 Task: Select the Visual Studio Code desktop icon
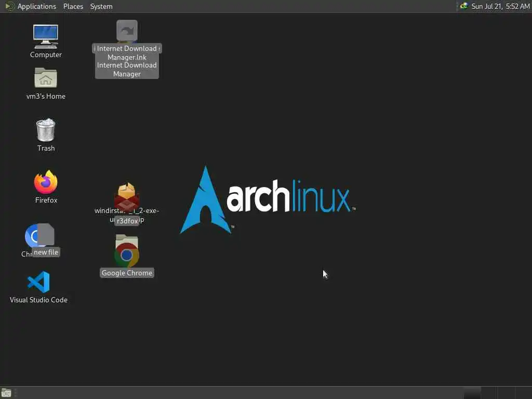(38, 282)
